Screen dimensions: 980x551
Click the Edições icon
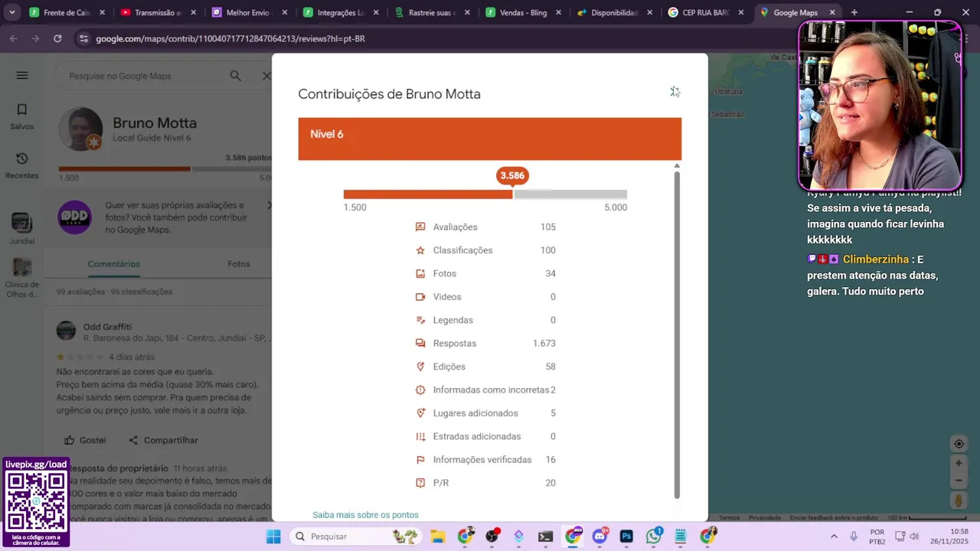[420, 367]
